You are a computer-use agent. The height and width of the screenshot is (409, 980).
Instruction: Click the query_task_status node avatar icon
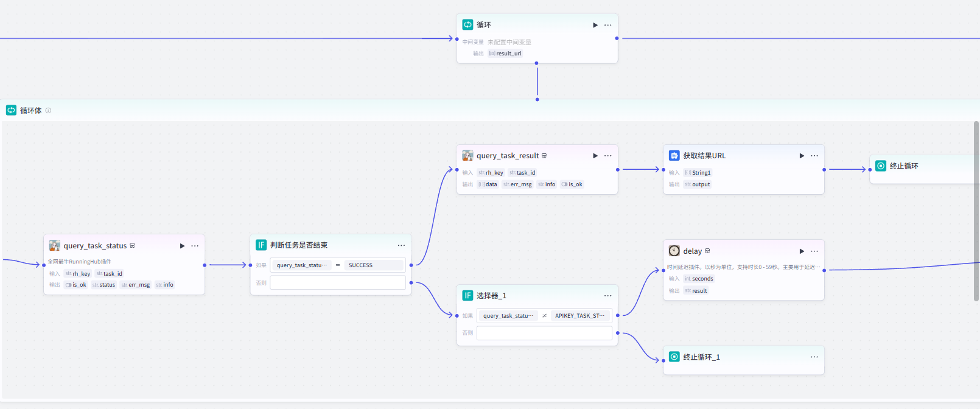(55, 245)
